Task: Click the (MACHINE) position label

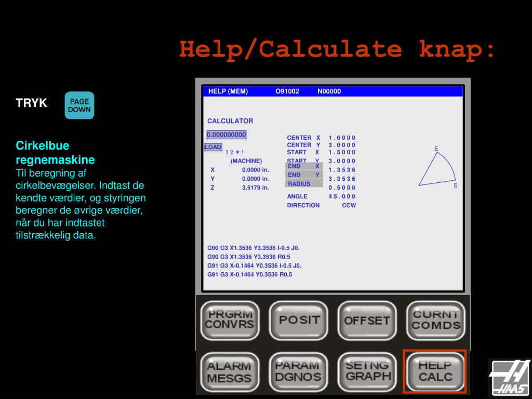Action: point(246,161)
